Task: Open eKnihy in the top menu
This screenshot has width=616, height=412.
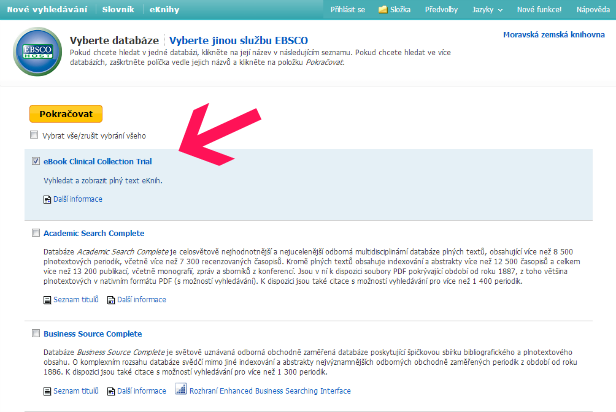Action: pos(164,9)
